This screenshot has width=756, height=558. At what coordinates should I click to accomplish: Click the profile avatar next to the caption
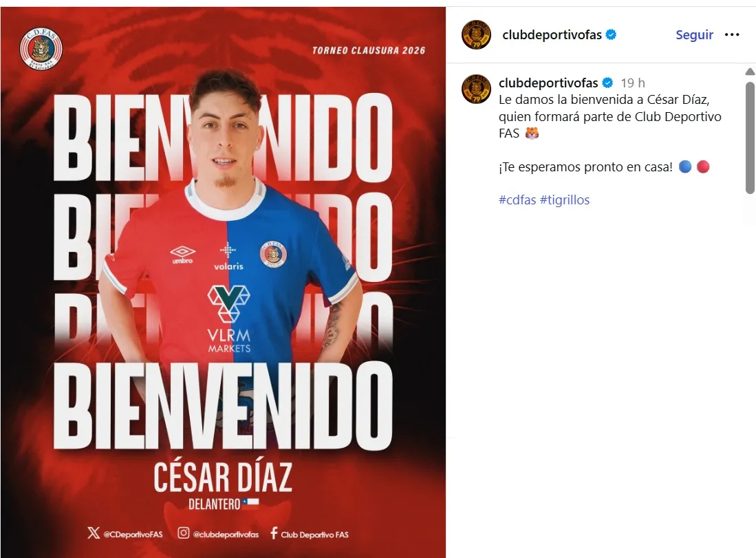[x=476, y=89]
